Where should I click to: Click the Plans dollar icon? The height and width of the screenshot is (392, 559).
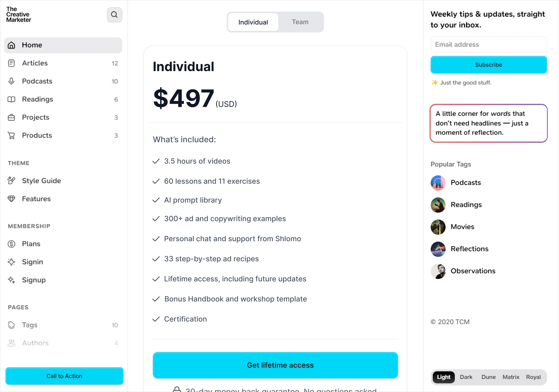point(11,244)
